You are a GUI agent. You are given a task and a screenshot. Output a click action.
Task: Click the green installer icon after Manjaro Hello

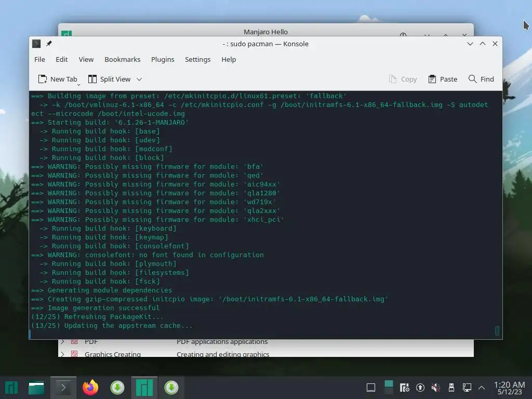tap(171, 388)
